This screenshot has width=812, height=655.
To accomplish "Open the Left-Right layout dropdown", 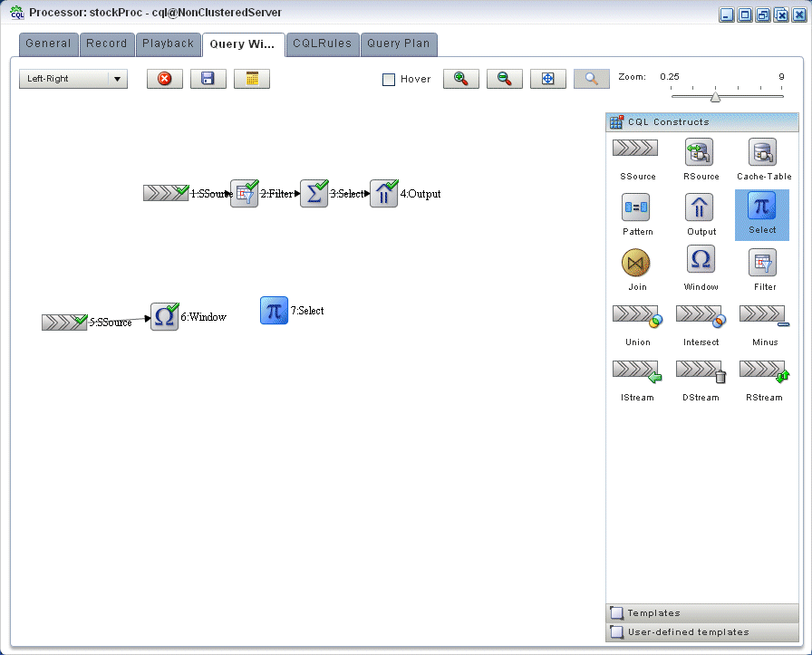I will [73, 79].
